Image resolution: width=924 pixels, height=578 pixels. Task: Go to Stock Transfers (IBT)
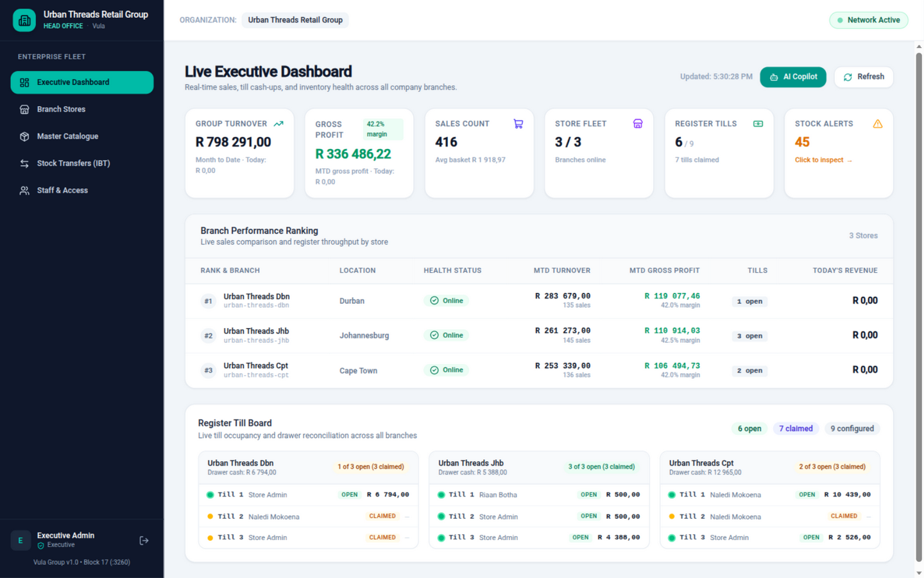click(x=82, y=163)
